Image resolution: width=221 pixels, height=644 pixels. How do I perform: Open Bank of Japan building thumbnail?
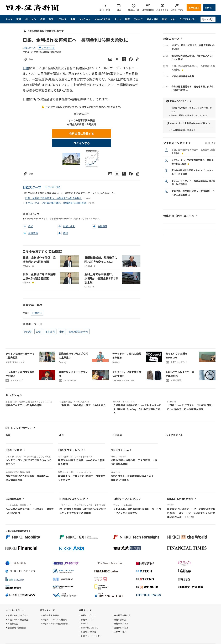point(71,159)
